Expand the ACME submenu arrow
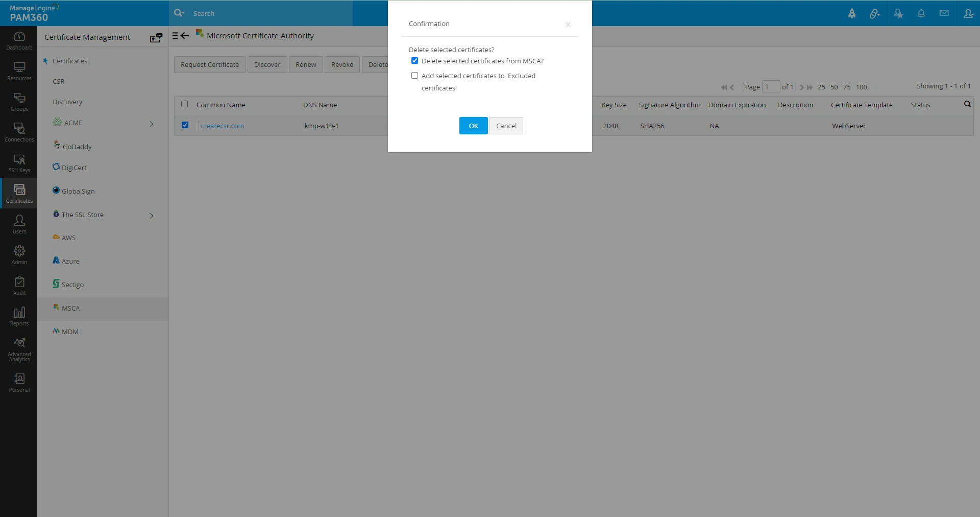 pyautogui.click(x=151, y=124)
